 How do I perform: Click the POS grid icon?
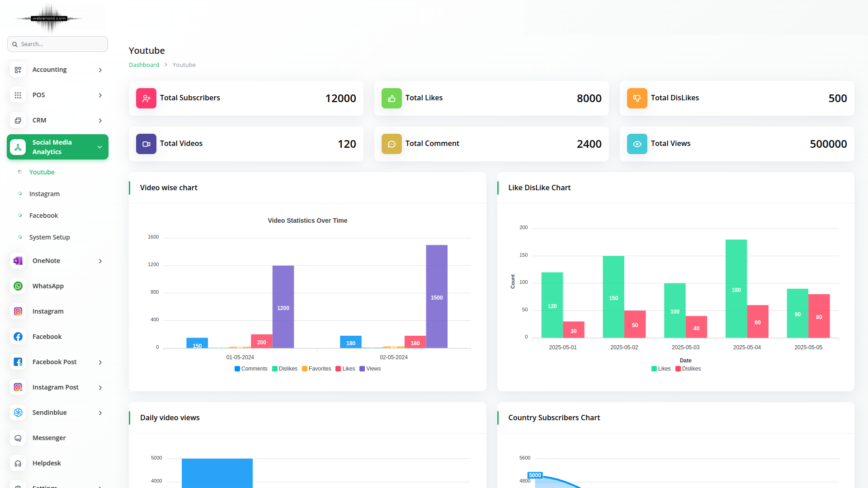pyautogui.click(x=18, y=95)
